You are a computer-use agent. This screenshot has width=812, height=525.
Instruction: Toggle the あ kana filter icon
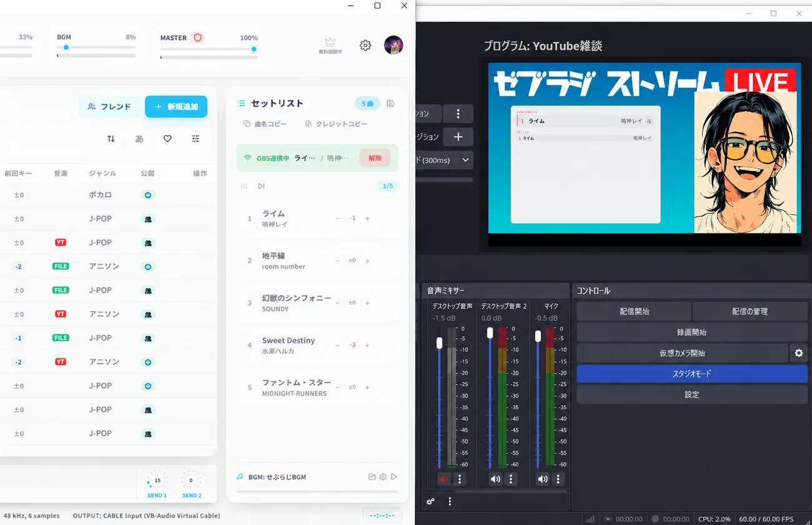click(139, 139)
